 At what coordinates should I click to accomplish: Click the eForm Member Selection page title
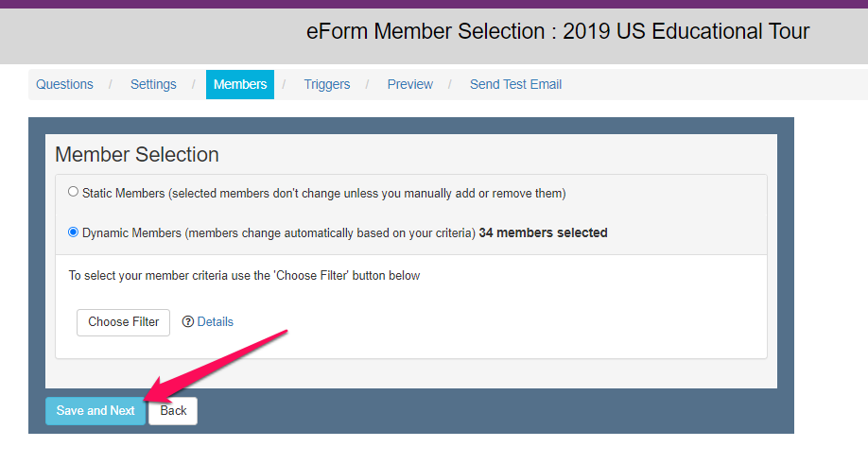tap(557, 31)
